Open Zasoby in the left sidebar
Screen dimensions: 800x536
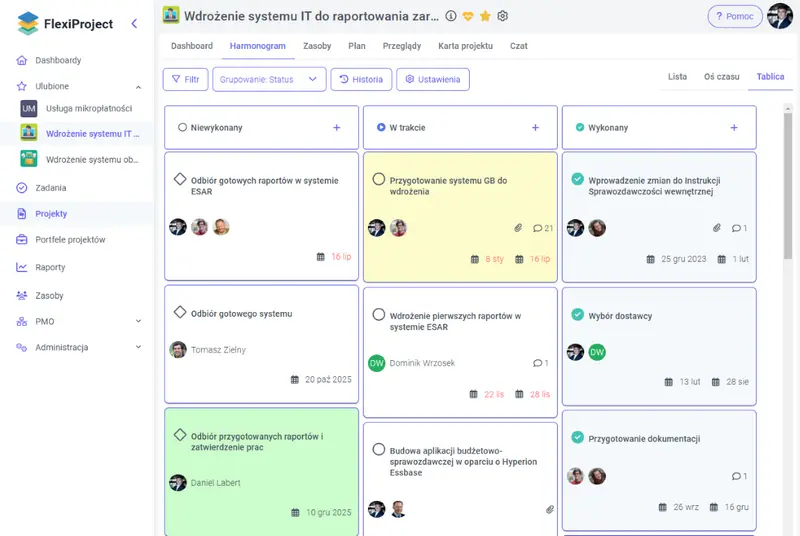pyautogui.click(x=49, y=295)
